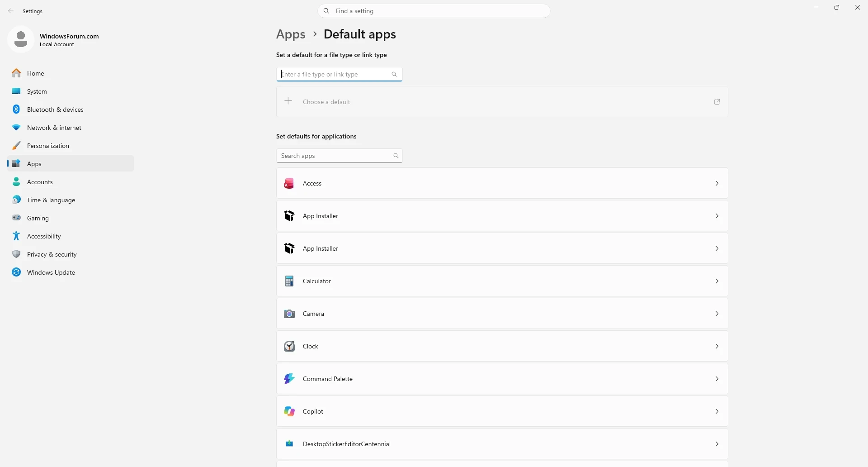Select Apps in the settings sidebar
Image resolution: width=868 pixels, height=467 pixels.
(71, 164)
